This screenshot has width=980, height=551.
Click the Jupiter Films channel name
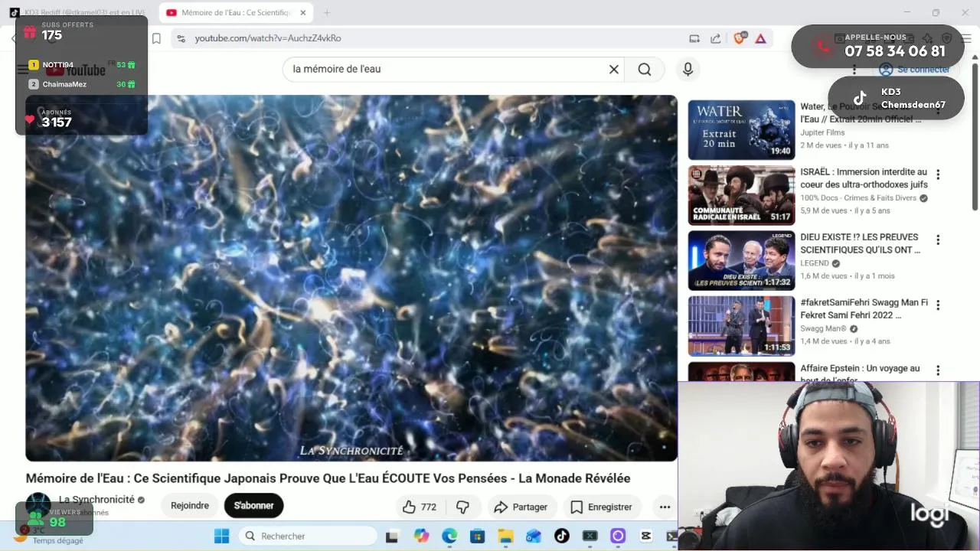click(x=822, y=132)
